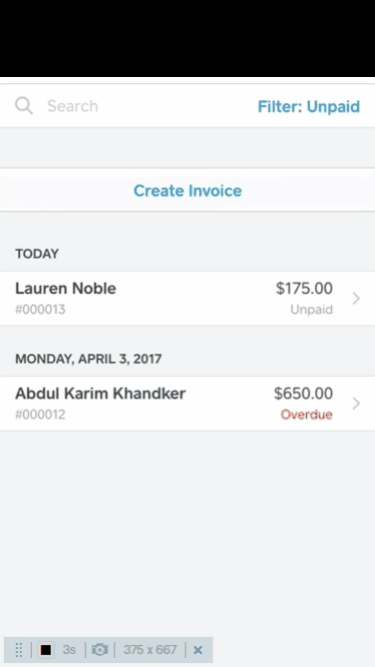Screen dimensions: 375x667
Task: Click the Unpaid status label
Action: click(311, 309)
